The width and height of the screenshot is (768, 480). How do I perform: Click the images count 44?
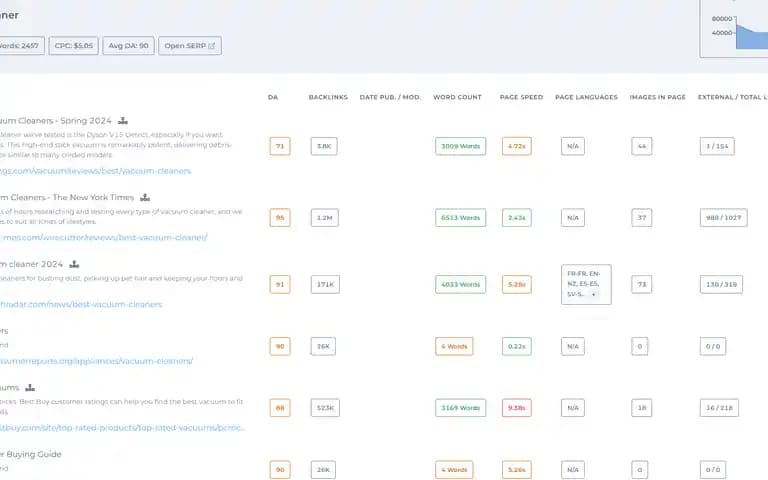click(642, 146)
